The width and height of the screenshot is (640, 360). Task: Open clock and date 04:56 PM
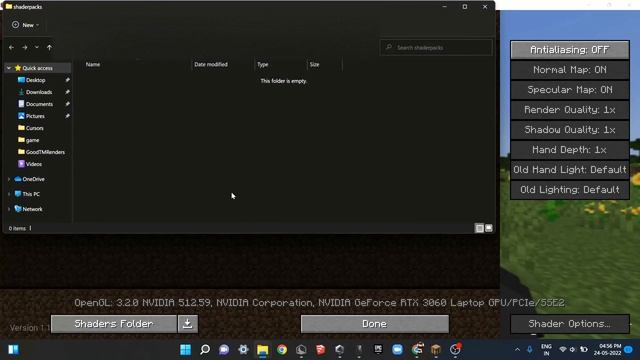(607, 350)
